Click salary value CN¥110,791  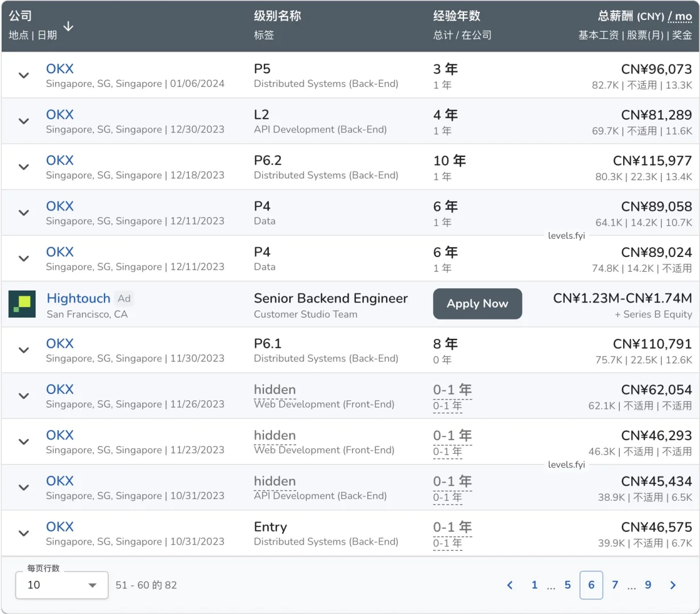click(x=652, y=344)
